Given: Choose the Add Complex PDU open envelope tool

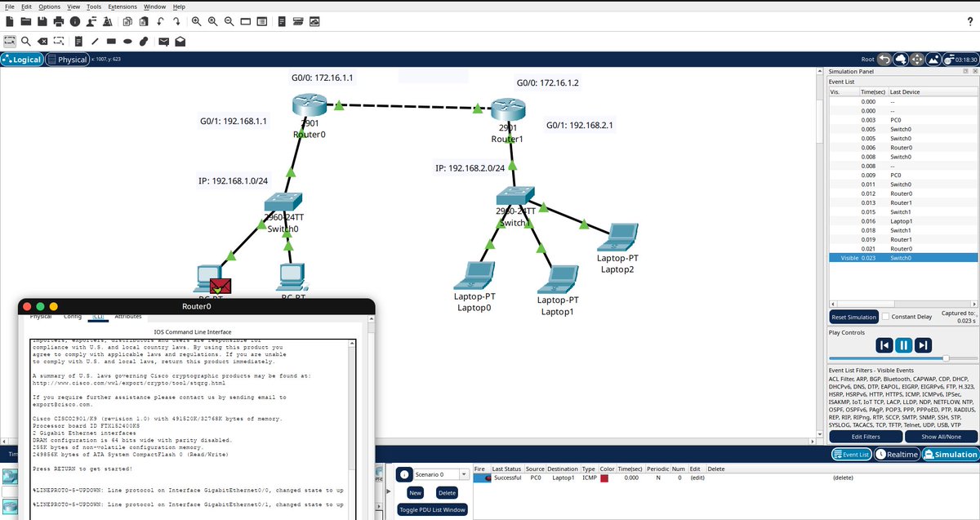Looking at the screenshot, I should 180,41.
